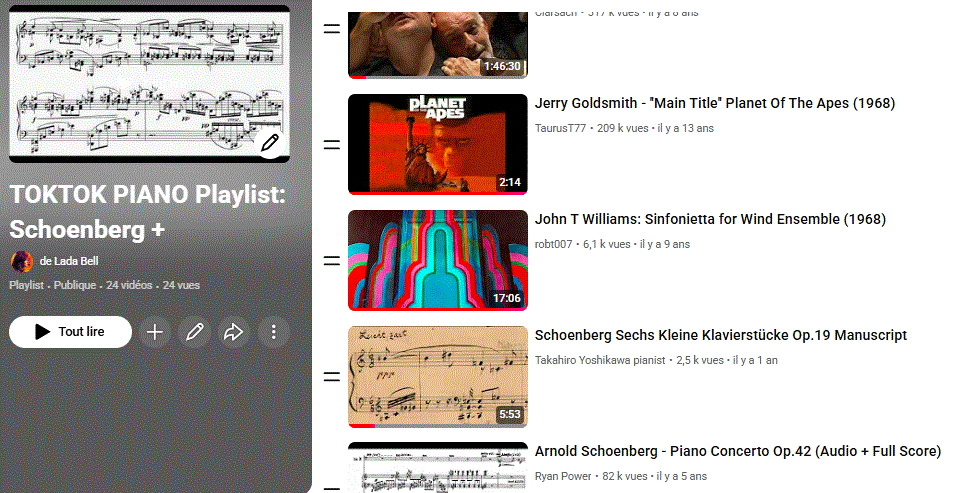Click drag handle beside Planet Of The Apes video
Screen dimensions: 964x493
point(332,144)
